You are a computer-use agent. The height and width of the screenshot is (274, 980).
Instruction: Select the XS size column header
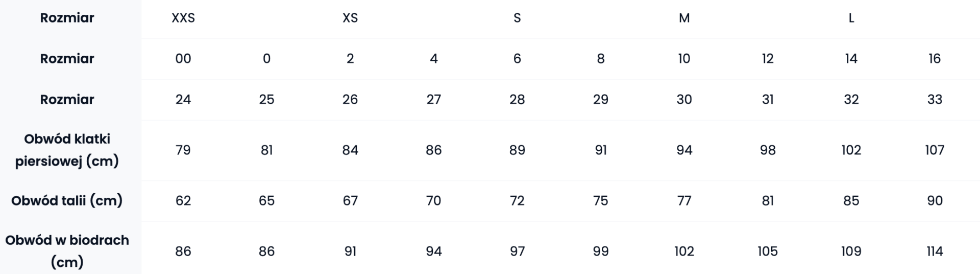tap(350, 18)
